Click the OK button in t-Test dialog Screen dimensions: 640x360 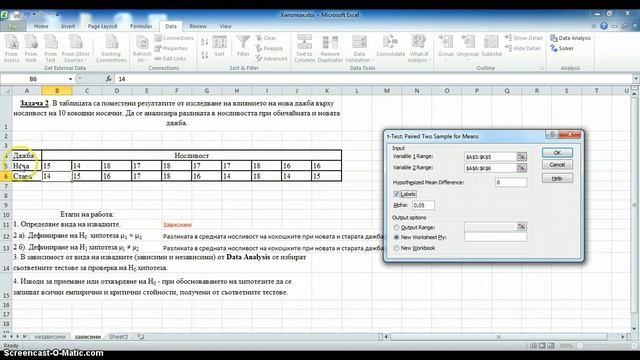(x=557, y=153)
